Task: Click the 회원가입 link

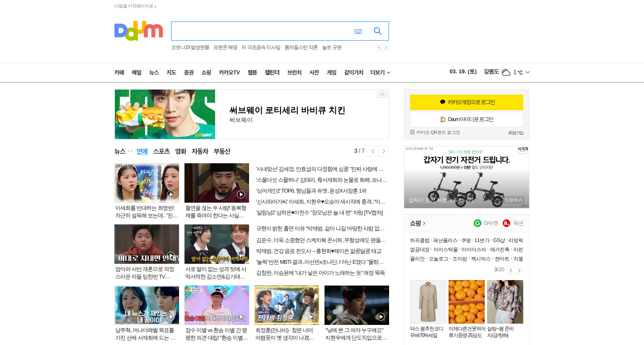Action: point(516,133)
